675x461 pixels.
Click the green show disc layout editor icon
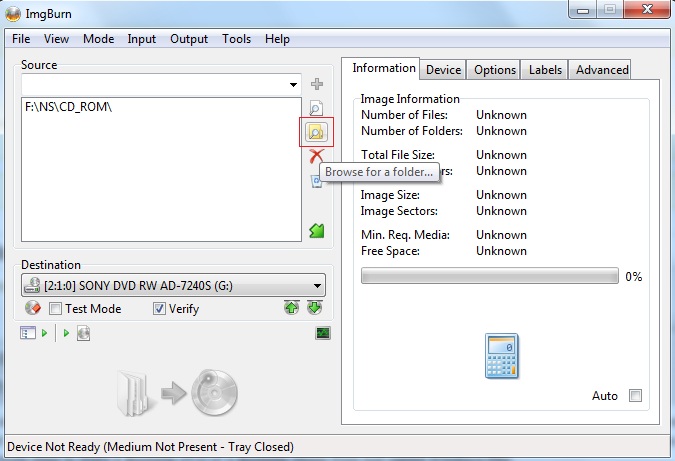point(317,231)
